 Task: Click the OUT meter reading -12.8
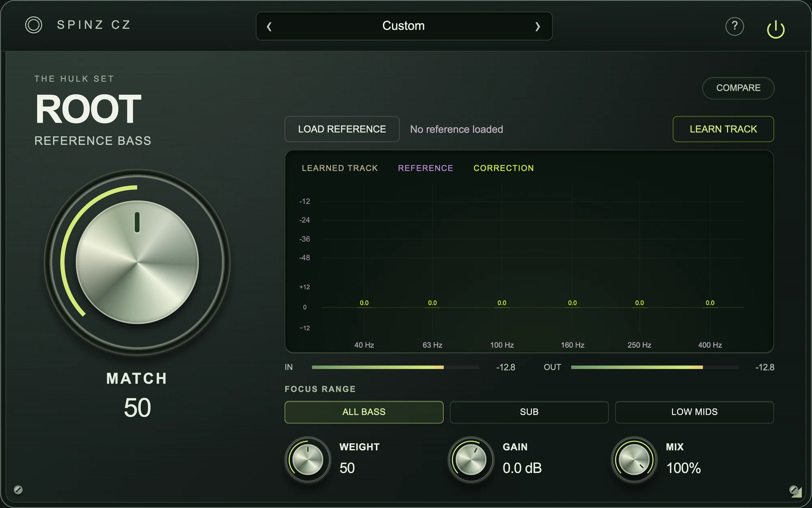pyautogui.click(x=765, y=367)
